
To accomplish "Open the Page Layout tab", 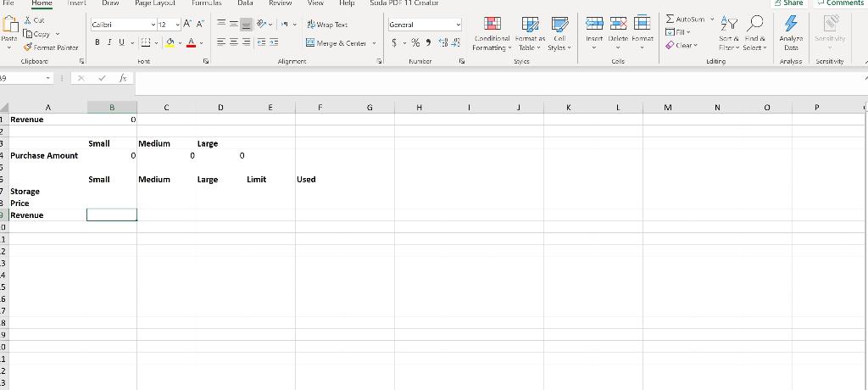I will [x=155, y=3].
